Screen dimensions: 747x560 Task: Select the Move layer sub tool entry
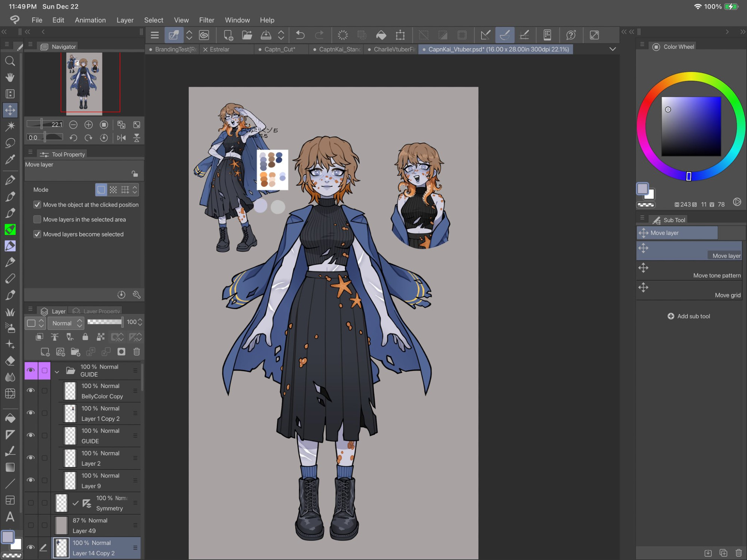click(x=689, y=251)
